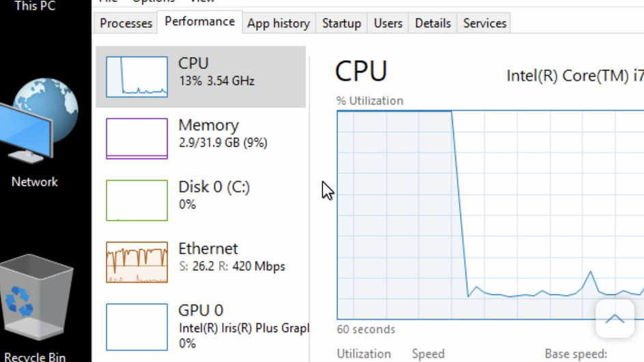The image size is (644, 362).
Task: Select the GPU 0 graph thumbnail
Action: tap(137, 326)
